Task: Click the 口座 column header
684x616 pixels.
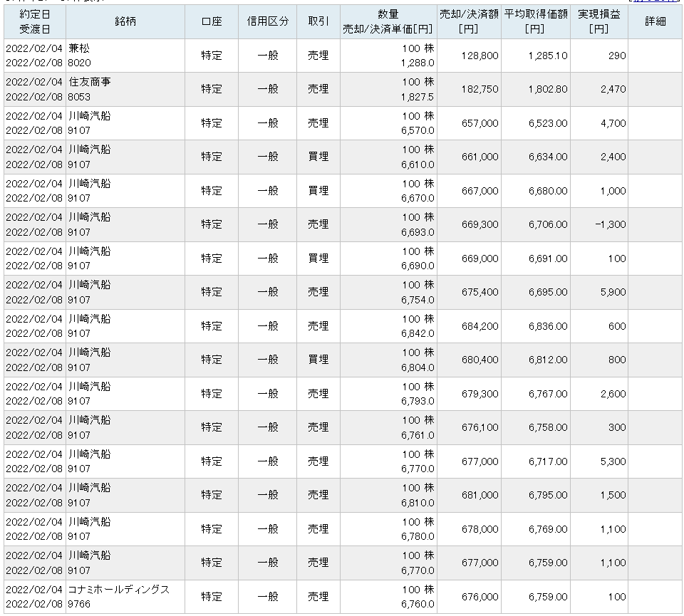Action: click(x=212, y=22)
